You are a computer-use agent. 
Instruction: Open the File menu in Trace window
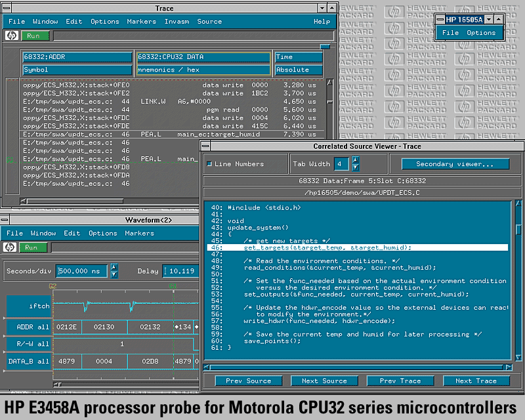click(x=17, y=22)
